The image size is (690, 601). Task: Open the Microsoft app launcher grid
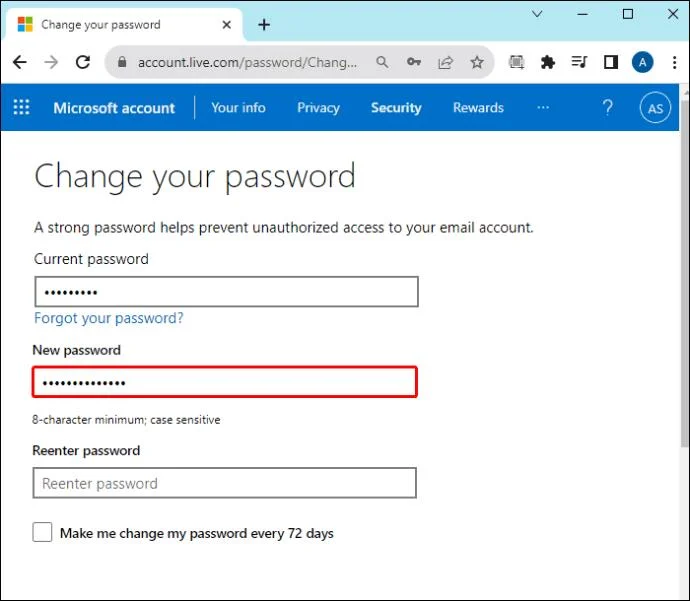tap(21, 107)
